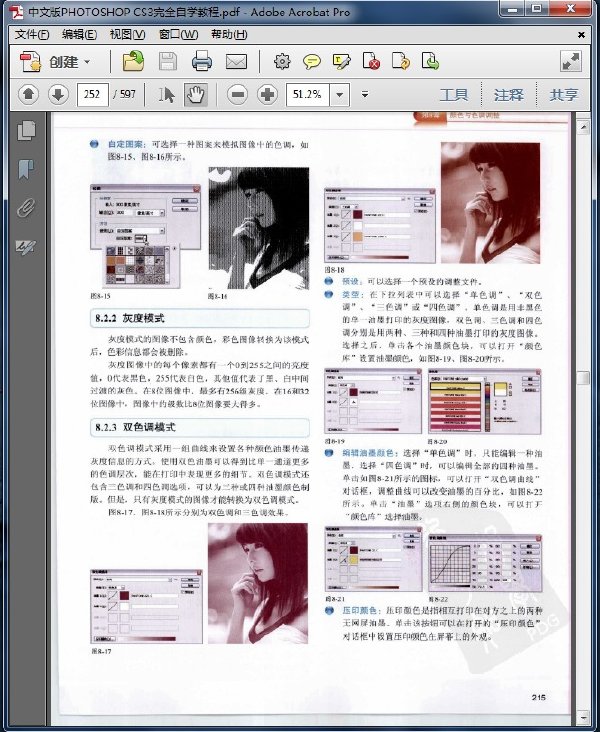Click heading 8.2.2 灰度模式
The image size is (600, 732).
[x=130, y=319]
